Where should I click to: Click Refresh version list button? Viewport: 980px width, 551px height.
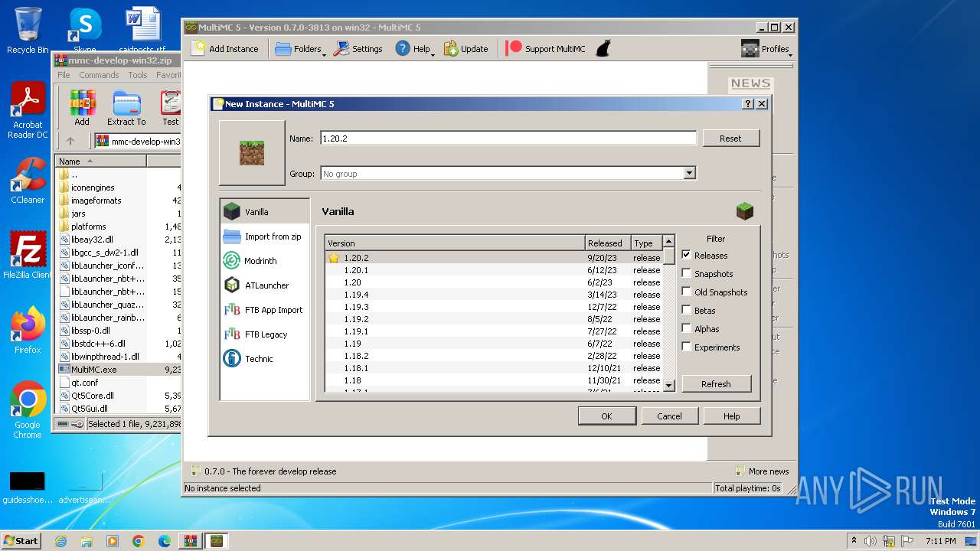point(716,384)
